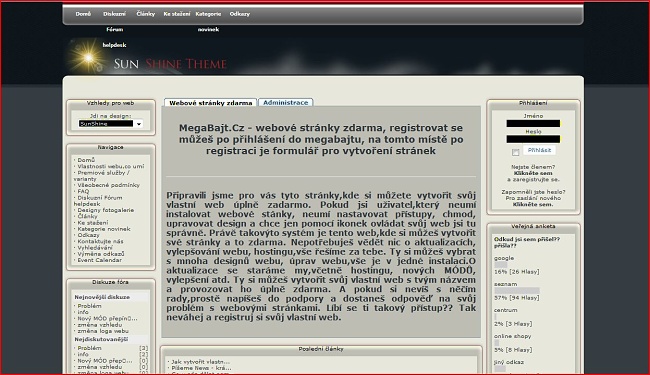The image size is (650, 375).
Task: Go to Ke stažení in the top bar
Action: [x=177, y=14]
